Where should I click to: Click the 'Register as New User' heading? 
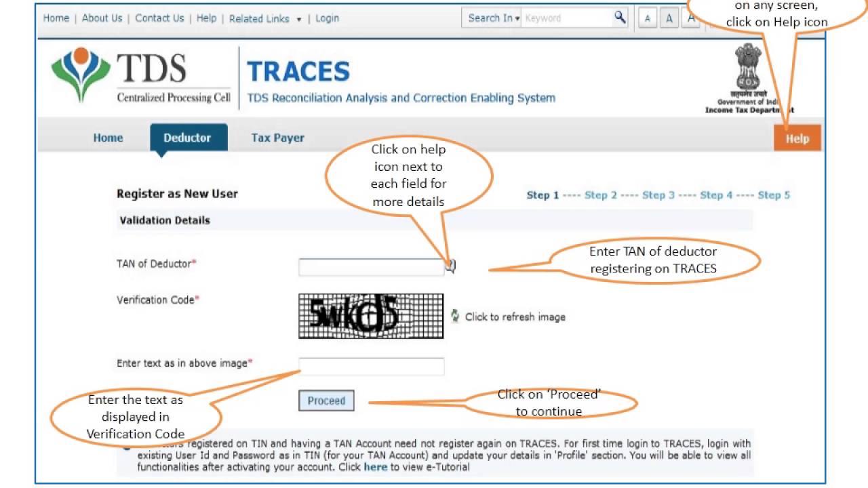177,194
